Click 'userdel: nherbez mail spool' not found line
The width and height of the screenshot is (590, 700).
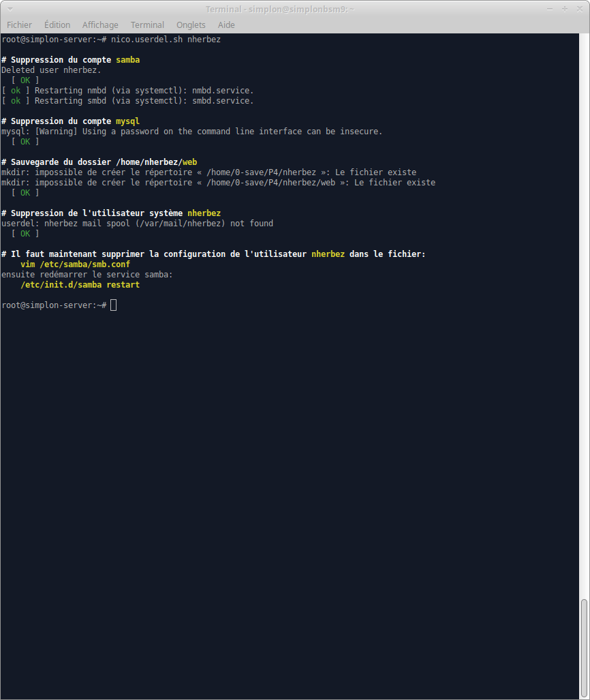coord(138,223)
